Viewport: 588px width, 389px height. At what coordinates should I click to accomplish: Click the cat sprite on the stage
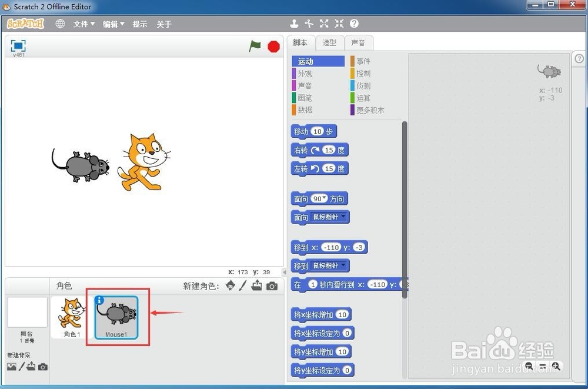(x=145, y=162)
